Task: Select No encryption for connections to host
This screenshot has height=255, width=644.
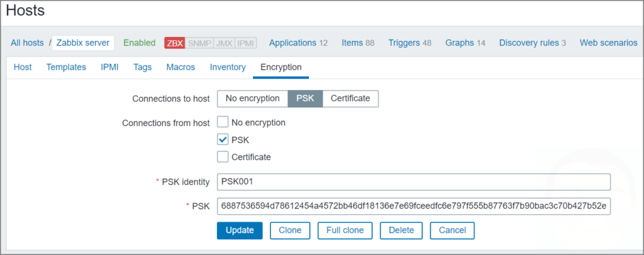Action: point(252,98)
